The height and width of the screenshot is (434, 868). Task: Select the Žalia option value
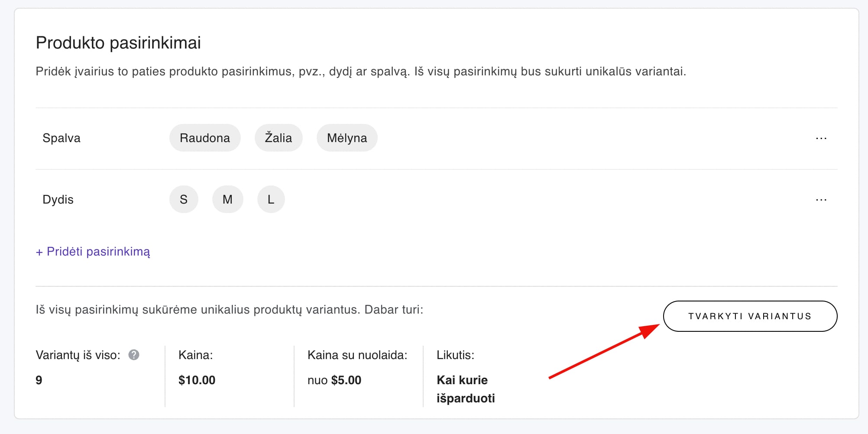coord(279,138)
